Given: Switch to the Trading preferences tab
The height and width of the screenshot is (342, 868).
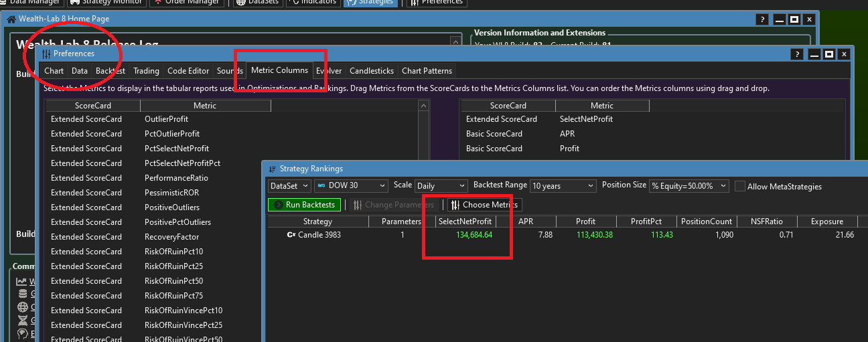Looking at the screenshot, I should point(146,71).
